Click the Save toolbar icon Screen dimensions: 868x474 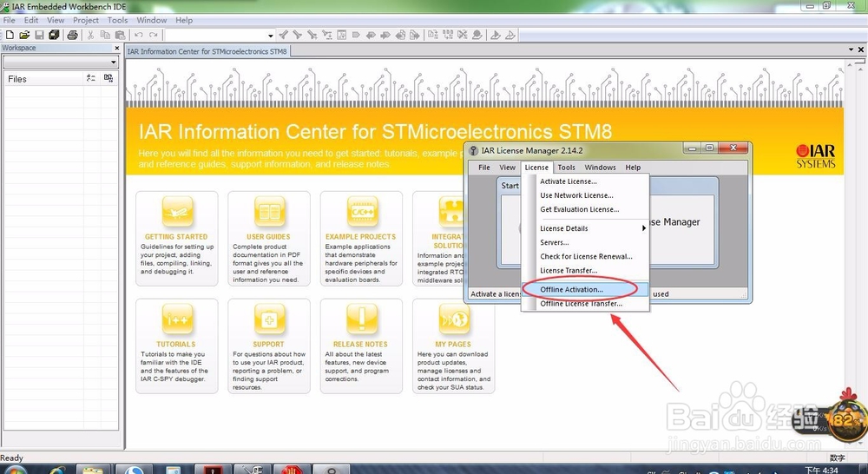(x=39, y=35)
